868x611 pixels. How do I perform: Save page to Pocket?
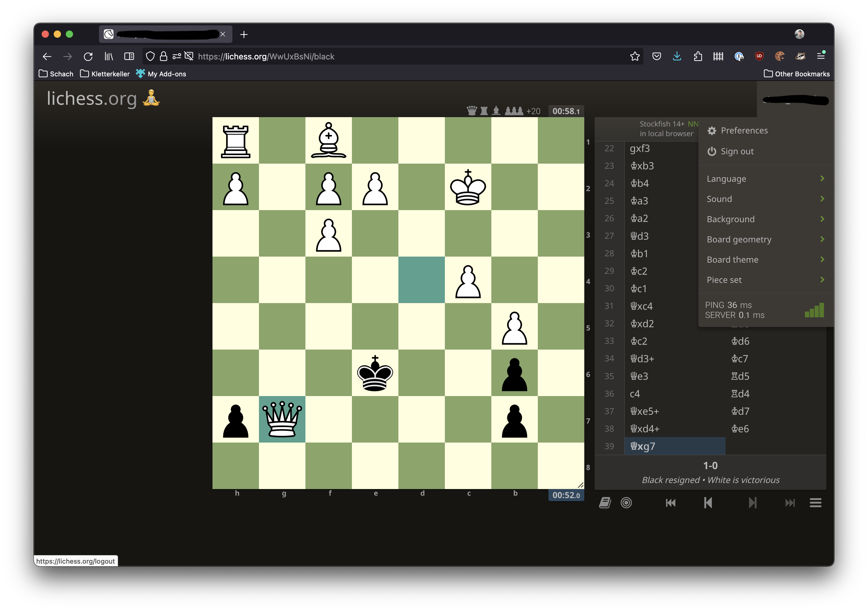(x=657, y=57)
